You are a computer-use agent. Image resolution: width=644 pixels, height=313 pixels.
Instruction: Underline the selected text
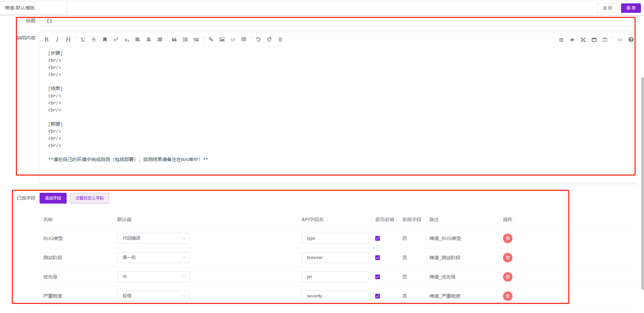(x=83, y=40)
